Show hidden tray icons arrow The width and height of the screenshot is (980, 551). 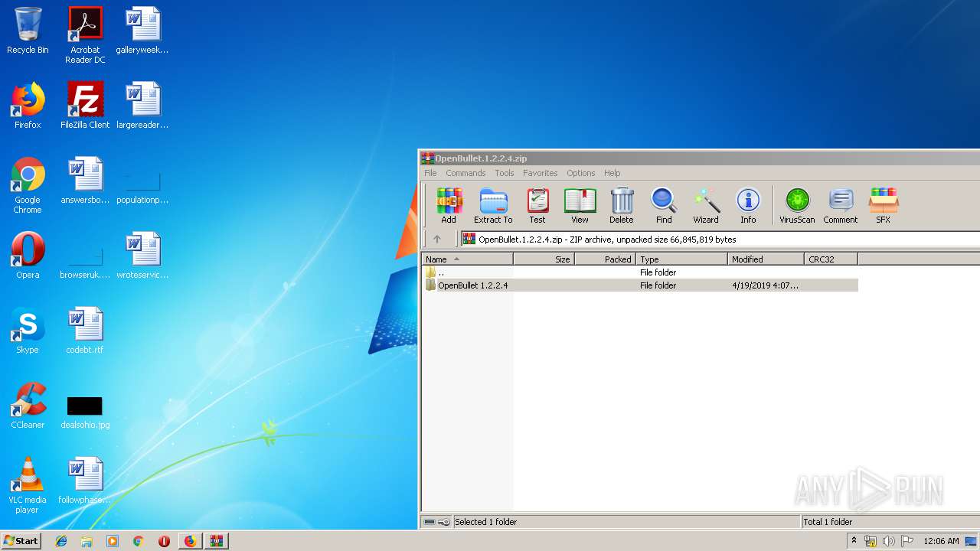pos(854,541)
